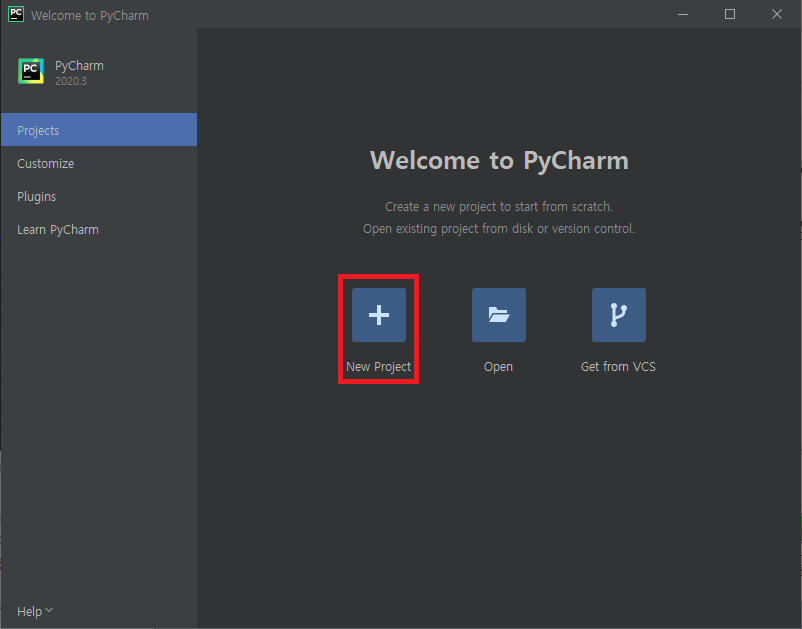
Task: Click the Open label under the folder icon
Action: click(498, 367)
